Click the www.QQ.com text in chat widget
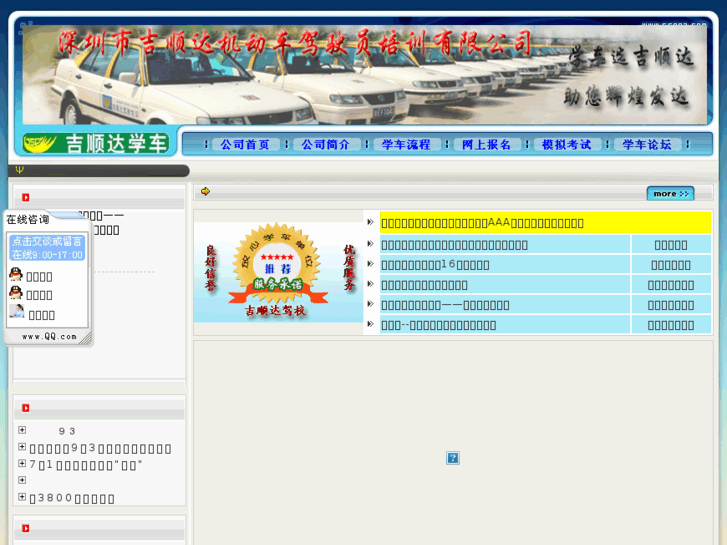The height and width of the screenshot is (545, 727). (x=49, y=337)
